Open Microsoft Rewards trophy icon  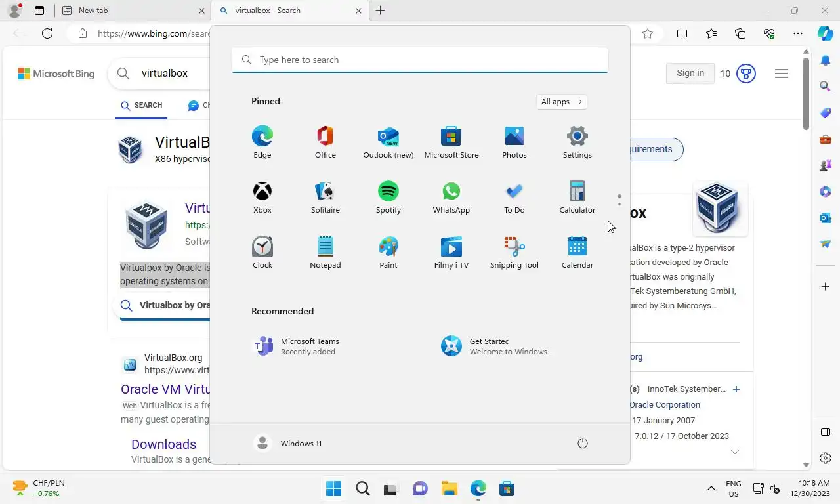tap(746, 73)
